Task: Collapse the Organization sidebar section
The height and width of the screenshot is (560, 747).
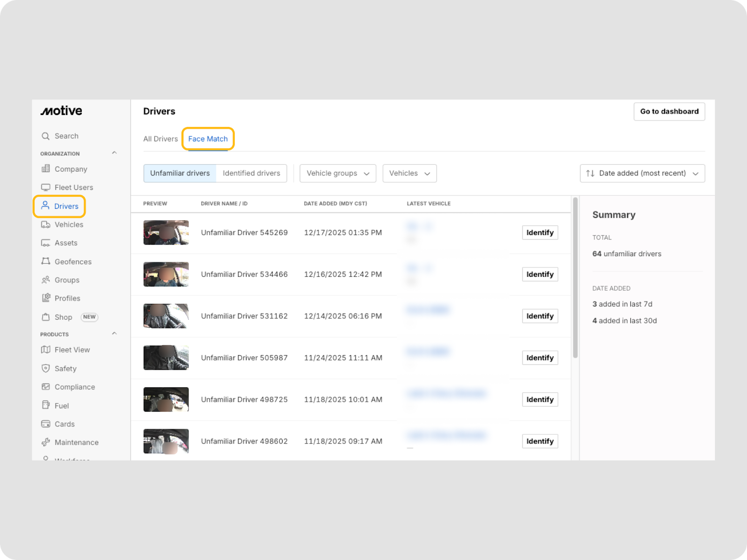Action: coord(114,153)
